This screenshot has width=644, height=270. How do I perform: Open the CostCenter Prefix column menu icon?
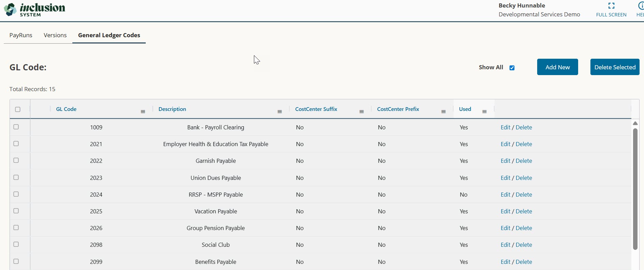(443, 112)
